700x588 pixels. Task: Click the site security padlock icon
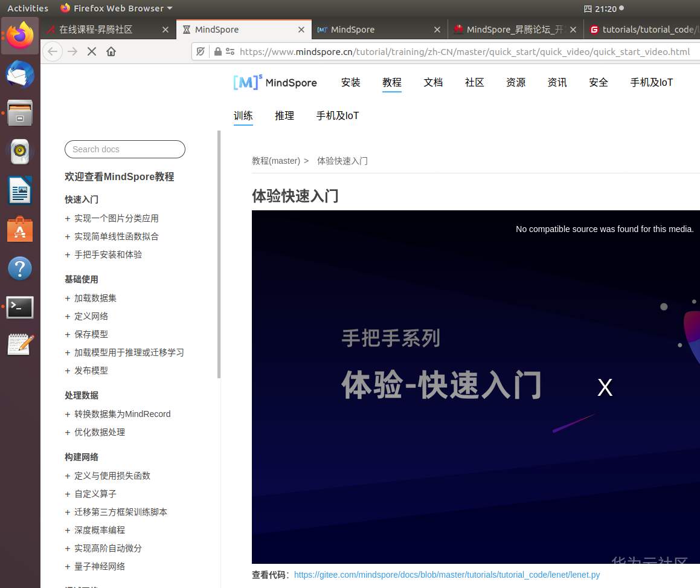(x=218, y=51)
